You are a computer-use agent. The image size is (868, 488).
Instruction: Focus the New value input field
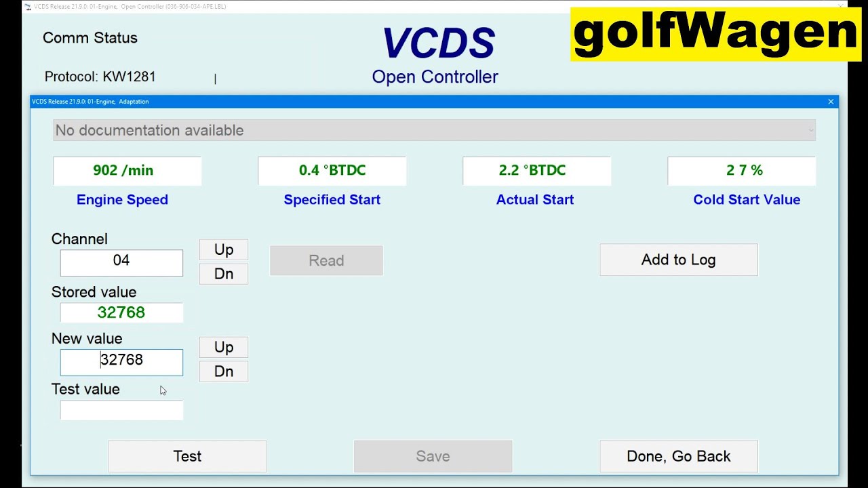point(121,362)
